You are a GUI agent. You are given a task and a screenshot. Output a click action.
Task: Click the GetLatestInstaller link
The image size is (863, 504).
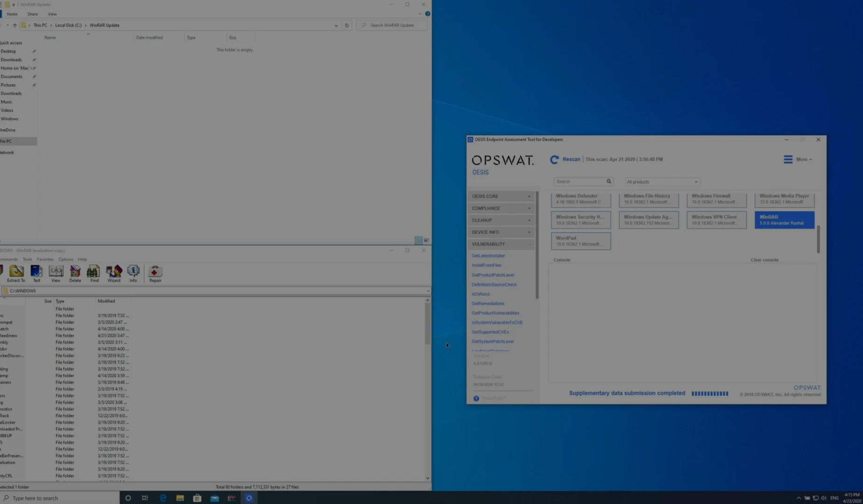click(x=488, y=256)
